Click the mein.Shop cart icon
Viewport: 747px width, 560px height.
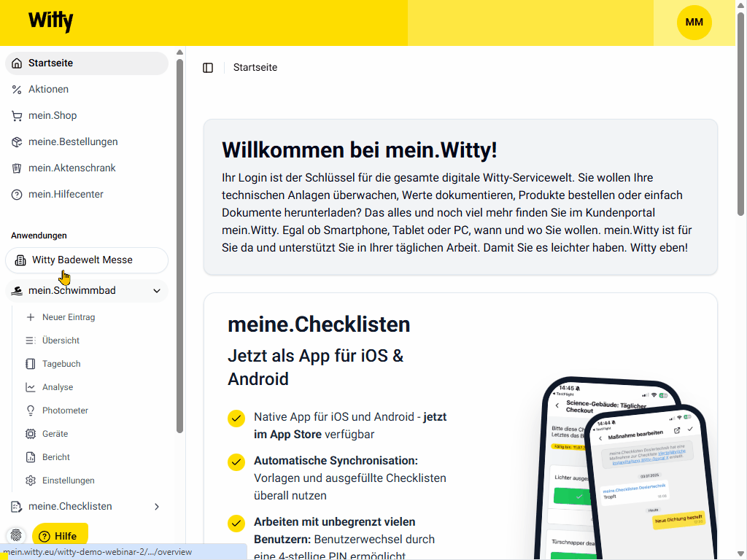[17, 116]
